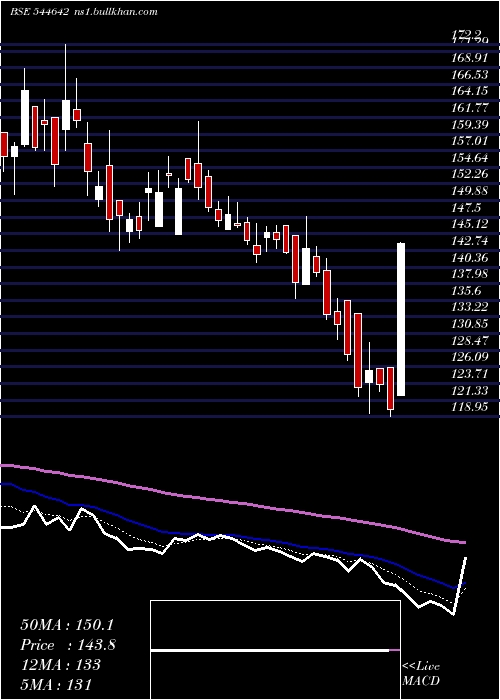Click the 159.39 price axis label
The width and height of the screenshot is (500, 700).
[469, 125]
